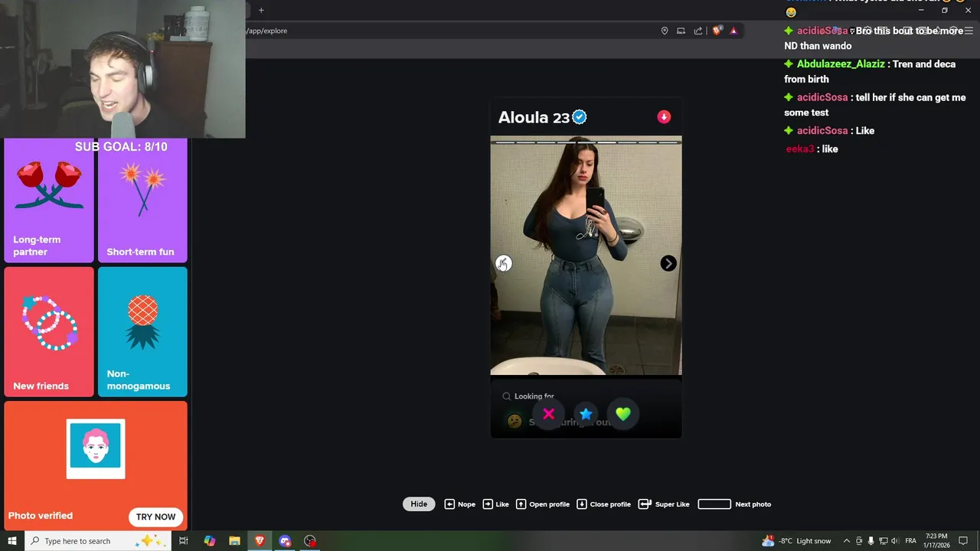Click the Hide shortcuts button
This screenshot has height=551, width=980.
(x=419, y=504)
